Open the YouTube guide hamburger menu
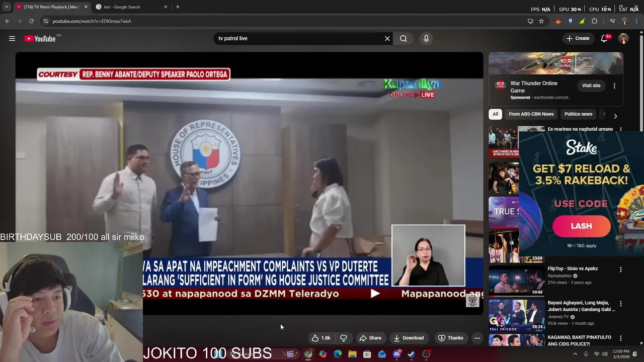This screenshot has height=362, width=644. [12, 39]
